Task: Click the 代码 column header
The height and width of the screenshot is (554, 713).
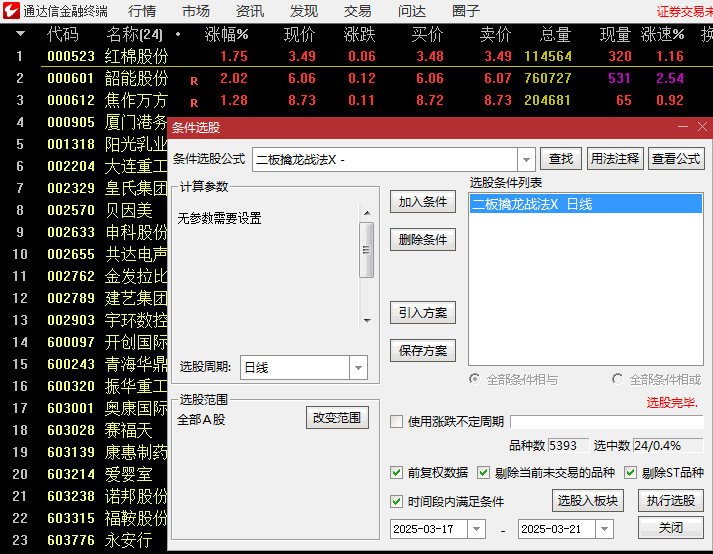Action: pos(63,34)
